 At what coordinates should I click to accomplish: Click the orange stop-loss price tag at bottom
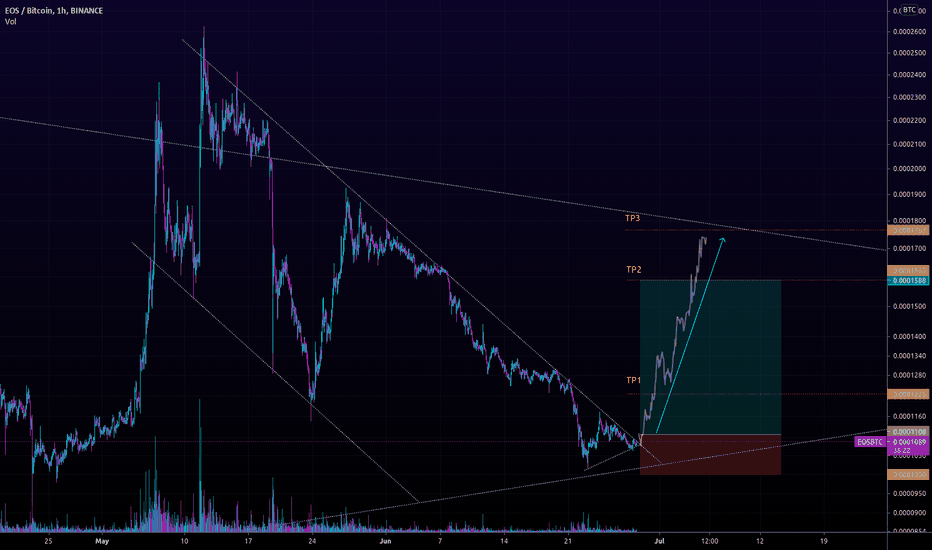[908, 474]
